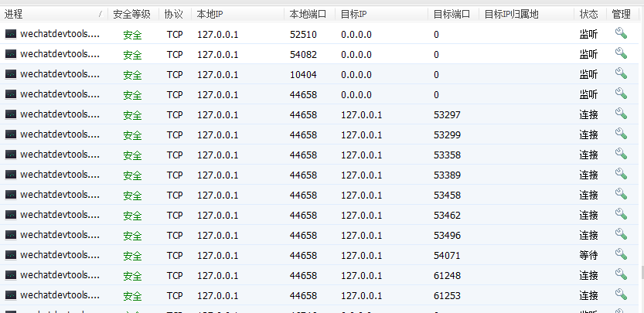Image resolution: width=644 pixels, height=313 pixels.
Task: Click target port value 53299
Action: (447, 135)
